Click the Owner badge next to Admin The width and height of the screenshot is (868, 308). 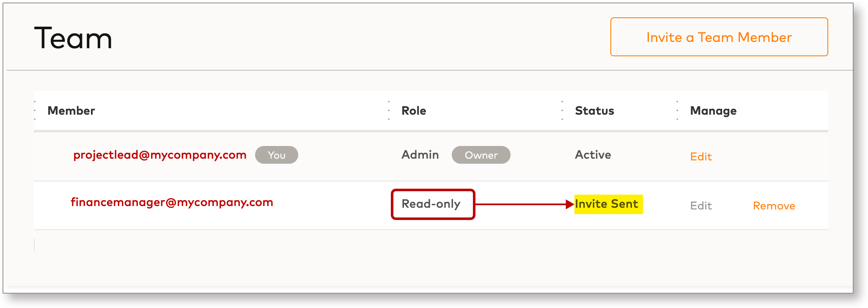[481, 155]
